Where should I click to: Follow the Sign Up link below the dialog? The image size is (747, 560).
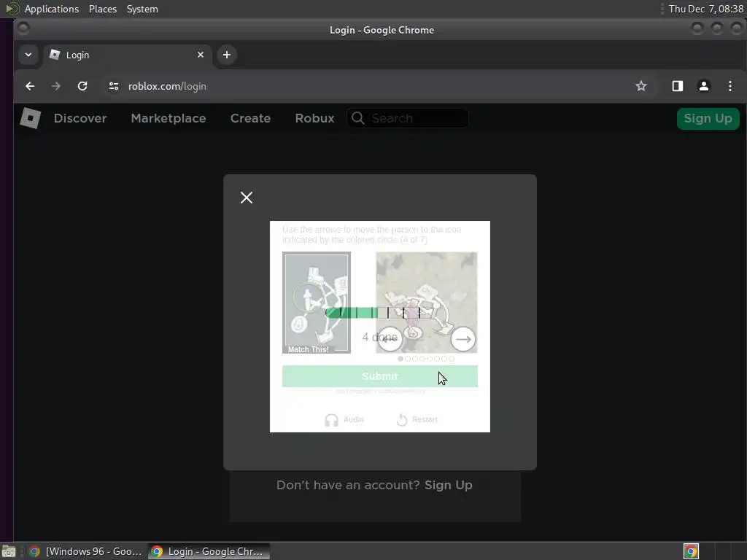pyautogui.click(x=449, y=485)
